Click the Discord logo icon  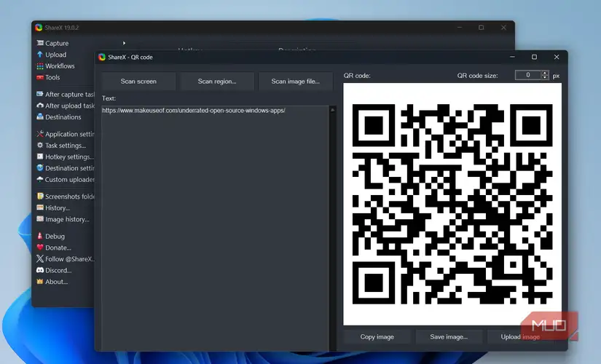point(40,270)
